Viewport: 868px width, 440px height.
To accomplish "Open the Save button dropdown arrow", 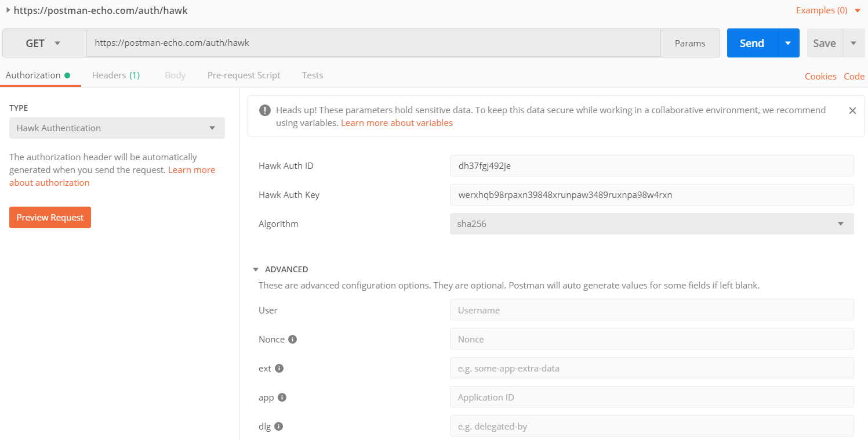I will [854, 43].
